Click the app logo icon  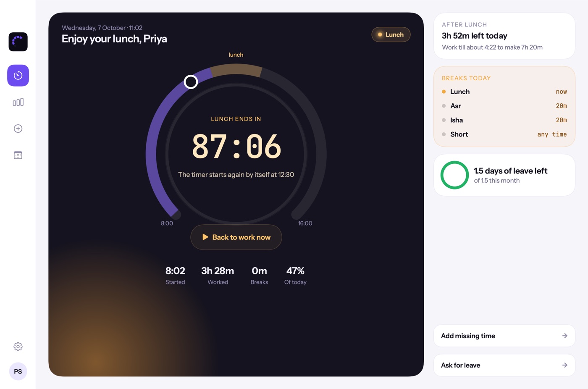pos(18,42)
